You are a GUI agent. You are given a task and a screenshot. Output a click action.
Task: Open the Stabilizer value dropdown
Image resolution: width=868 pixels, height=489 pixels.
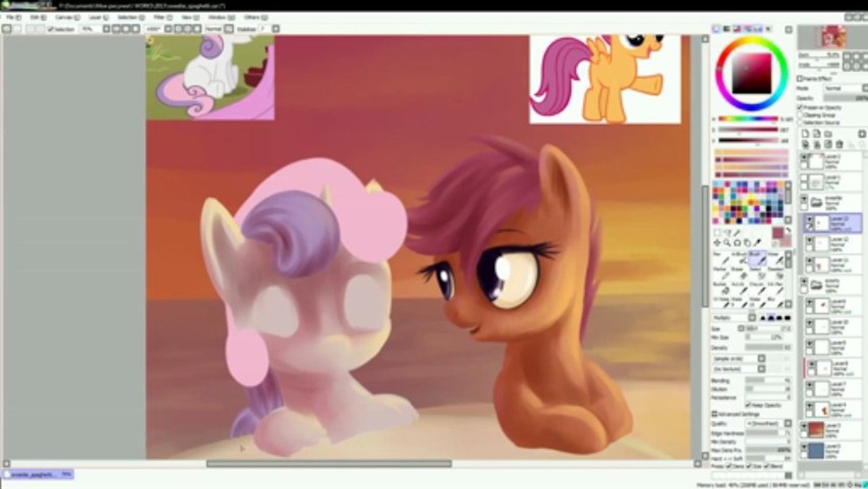click(276, 29)
